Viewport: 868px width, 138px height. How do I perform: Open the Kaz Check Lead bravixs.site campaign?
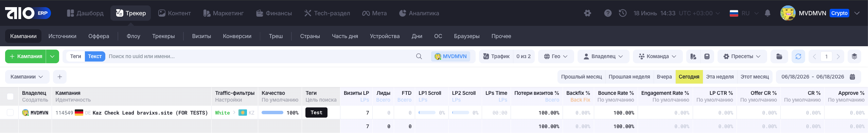[x=150, y=113]
